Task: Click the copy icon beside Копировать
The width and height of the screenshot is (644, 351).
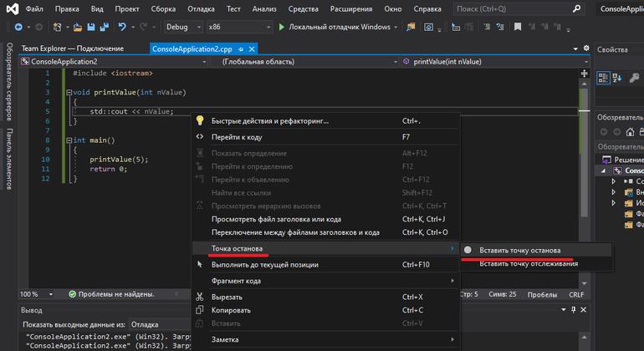Action: coord(200,310)
